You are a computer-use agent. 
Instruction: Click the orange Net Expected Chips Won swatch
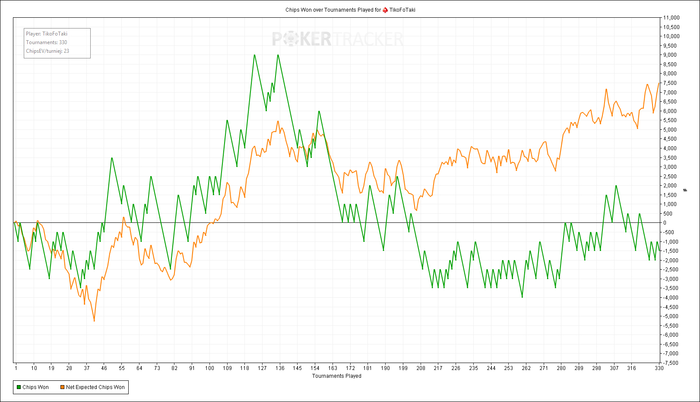coord(62,387)
